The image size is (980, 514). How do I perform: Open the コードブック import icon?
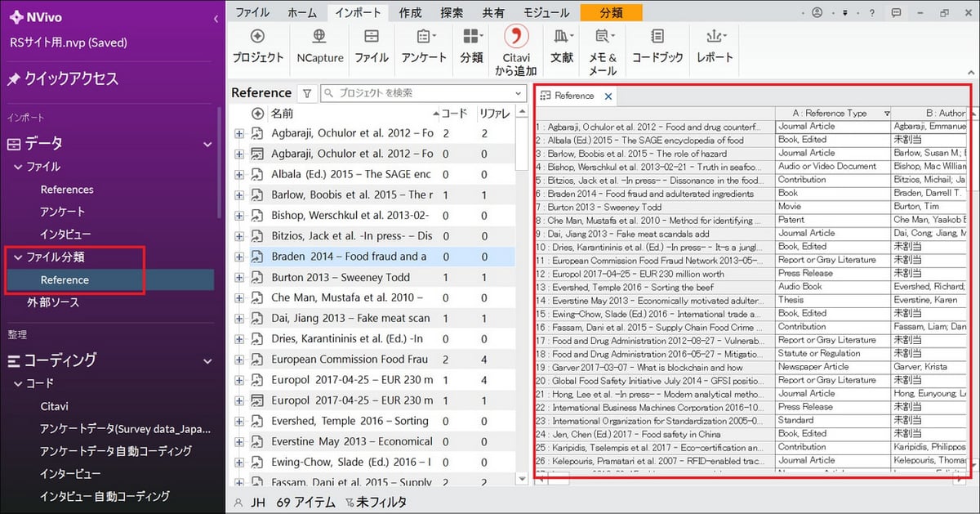click(657, 37)
